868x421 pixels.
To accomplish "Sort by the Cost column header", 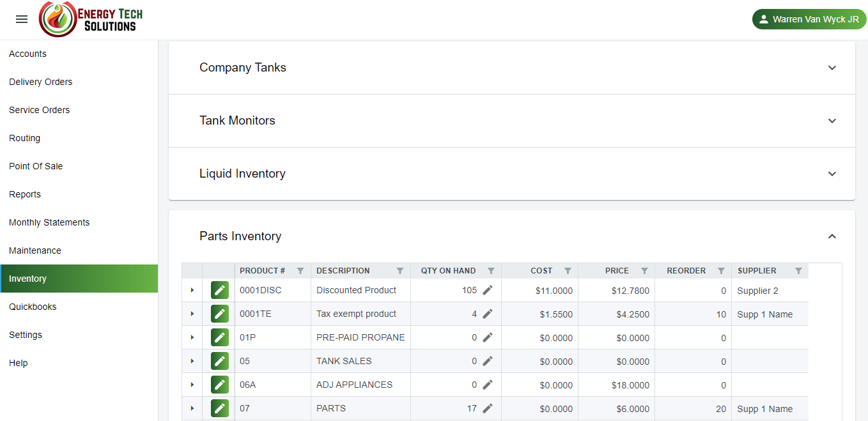I will (x=541, y=271).
